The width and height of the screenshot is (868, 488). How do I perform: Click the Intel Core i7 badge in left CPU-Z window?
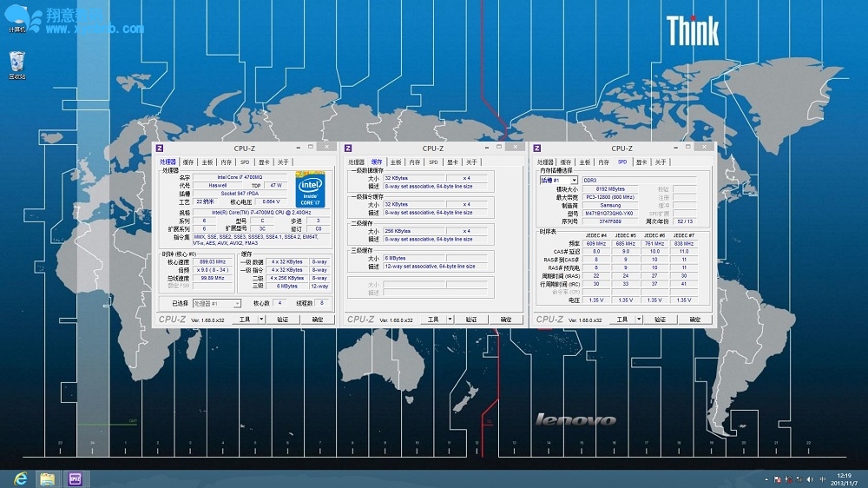pyautogui.click(x=310, y=190)
